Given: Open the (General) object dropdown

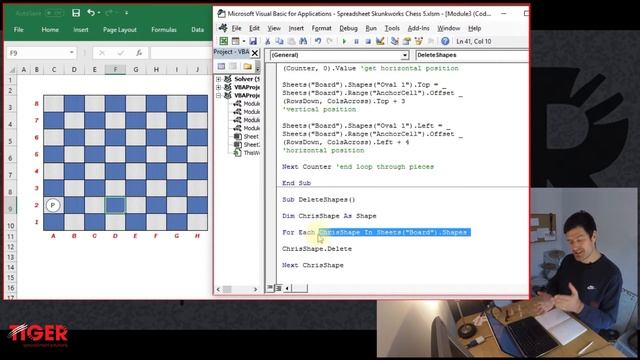Looking at the screenshot, I should pyautogui.click(x=404, y=55).
